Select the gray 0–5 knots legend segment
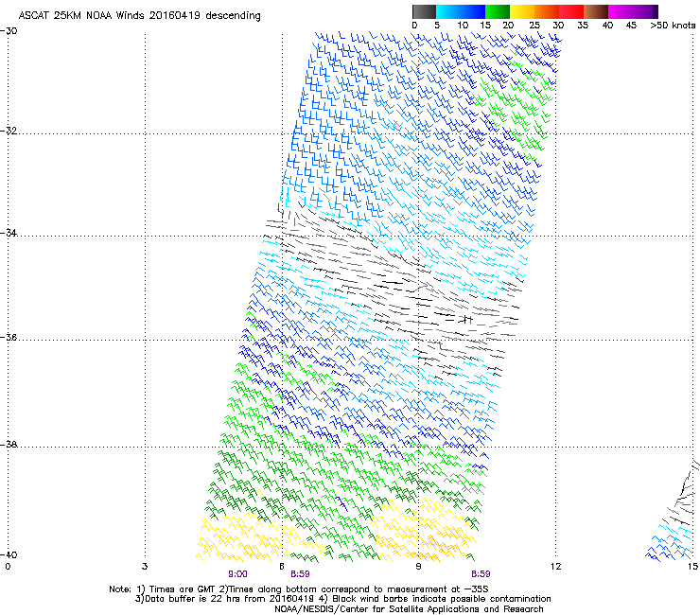The height and width of the screenshot is (615, 700). (424, 11)
